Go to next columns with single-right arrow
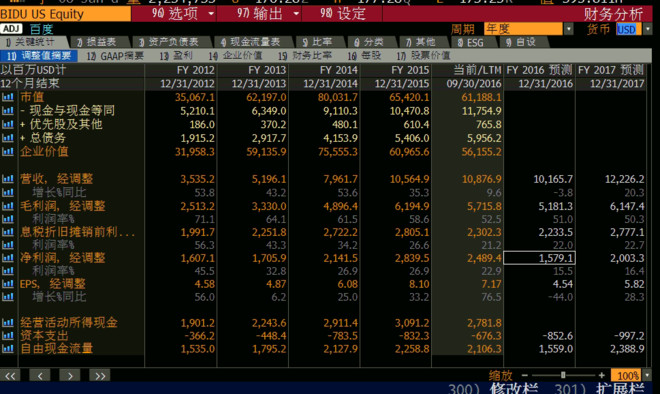660x394 pixels. point(70,375)
